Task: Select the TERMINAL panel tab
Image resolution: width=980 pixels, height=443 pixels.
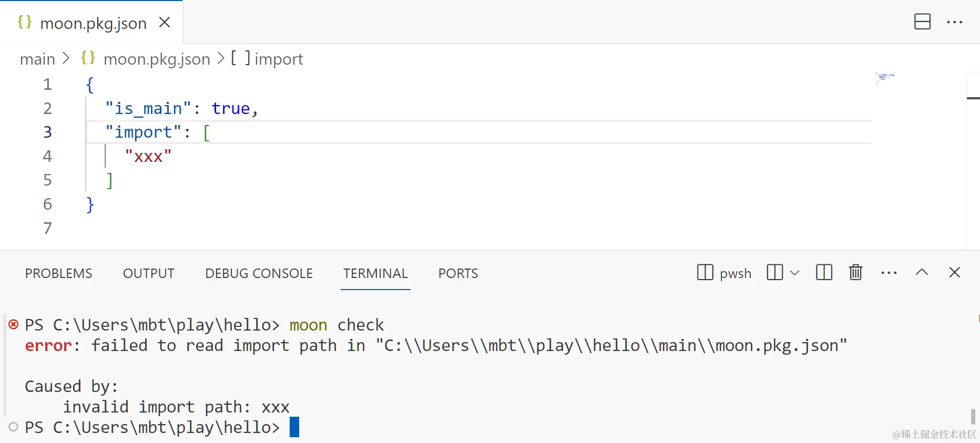Action: [x=375, y=273]
